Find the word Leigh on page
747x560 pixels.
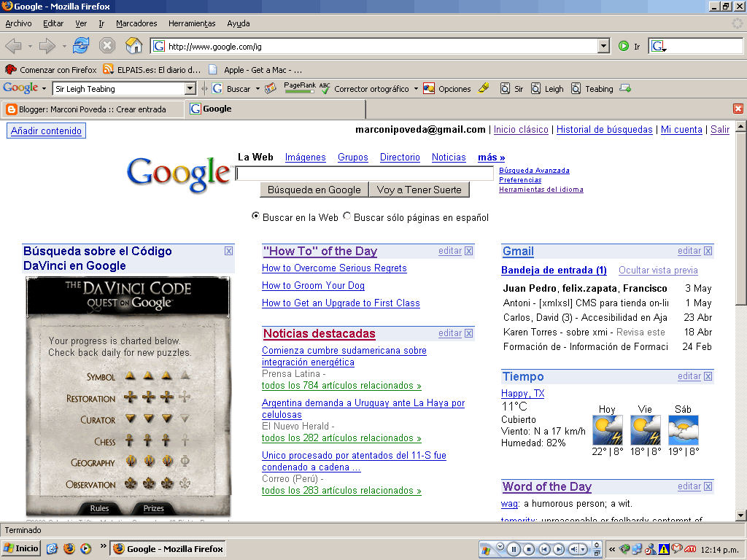(x=547, y=88)
